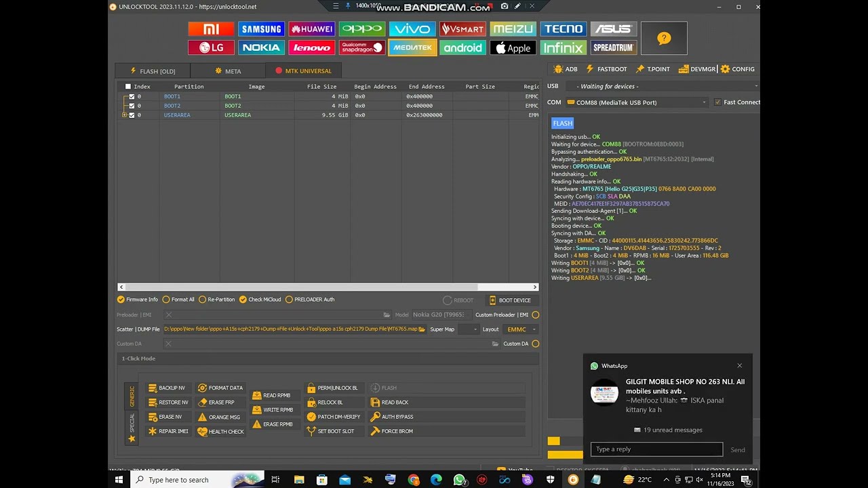Clear the Custom DA field X icon
The height and width of the screenshot is (488, 868).
169,344
